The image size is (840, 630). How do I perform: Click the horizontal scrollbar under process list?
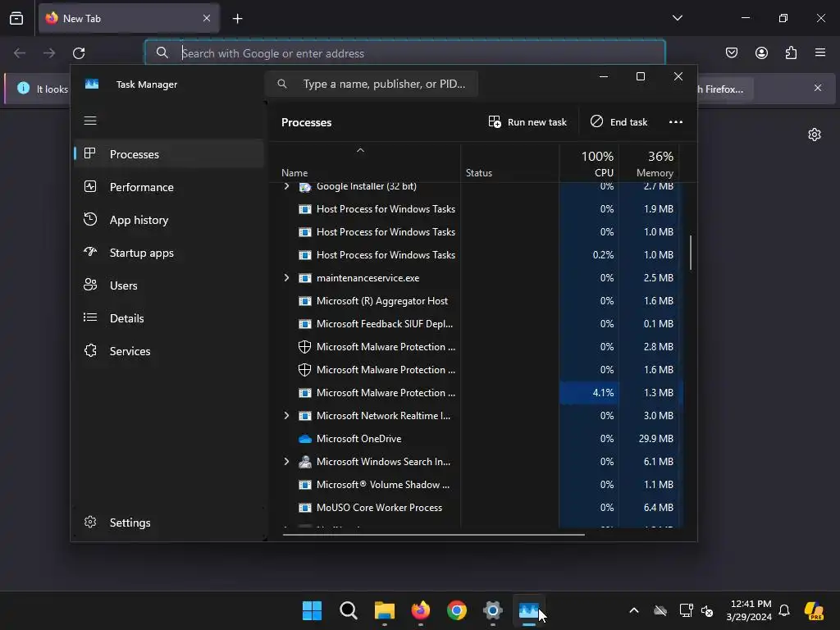tap(433, 534)
